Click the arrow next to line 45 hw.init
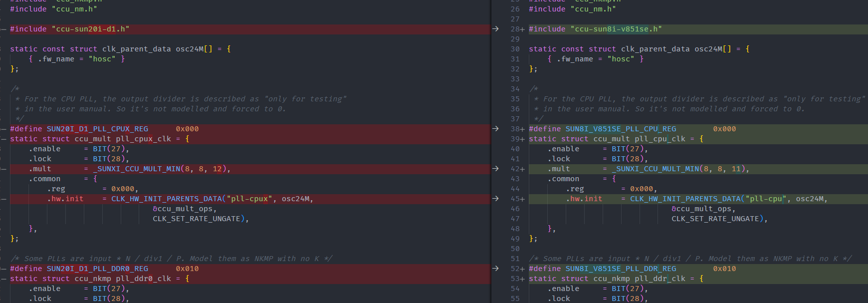Image resolution: width=868 pixels, height=303 pixels. click(x=495, y=199)
